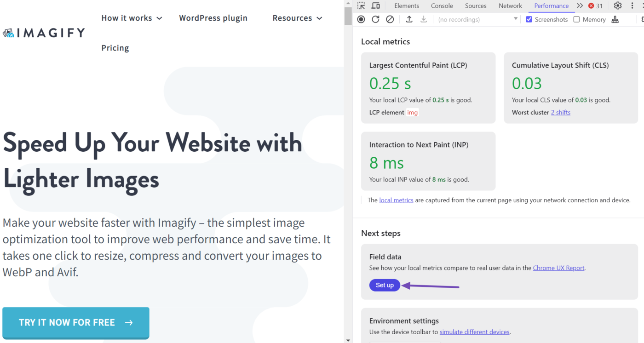Viewport: 644px width, 343px height.
Task: Expand the Resources menu
Action: click(x=297, y=18)
